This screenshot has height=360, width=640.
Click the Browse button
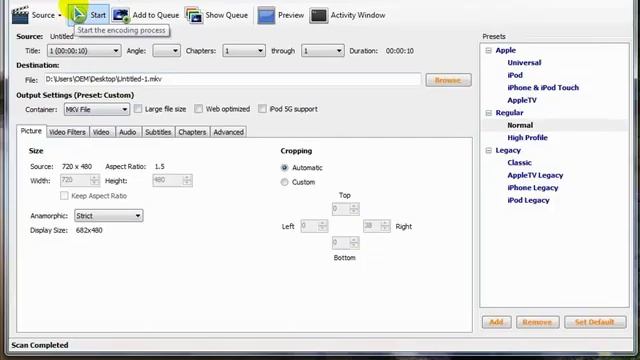click(x=448, y=80)
